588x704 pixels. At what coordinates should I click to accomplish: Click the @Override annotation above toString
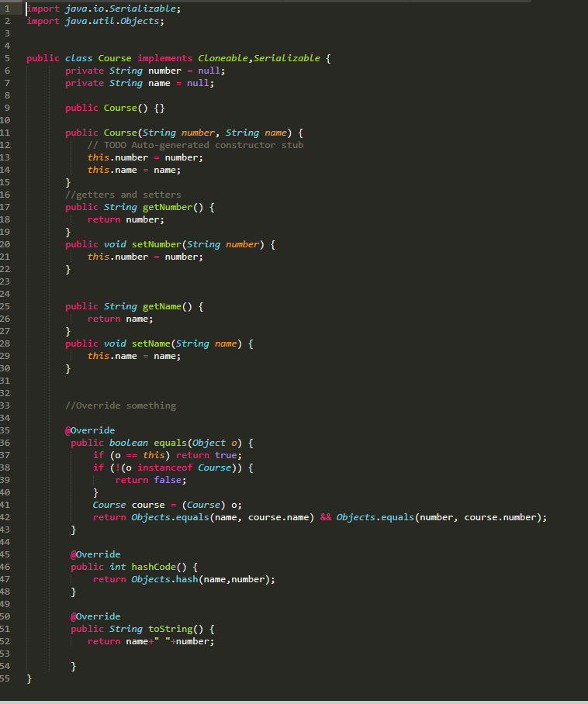tap(95, 616)
